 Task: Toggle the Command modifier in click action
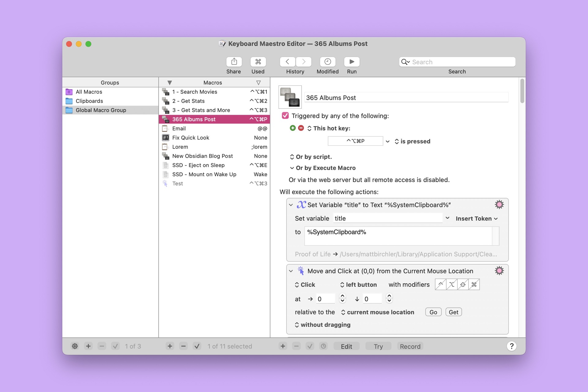[474, 285]
